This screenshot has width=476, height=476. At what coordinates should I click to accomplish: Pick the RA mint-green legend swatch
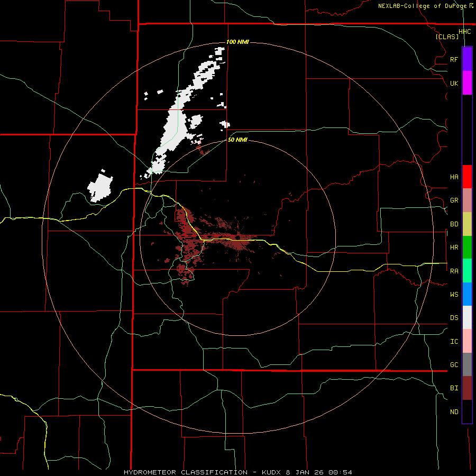click(467, 271)
